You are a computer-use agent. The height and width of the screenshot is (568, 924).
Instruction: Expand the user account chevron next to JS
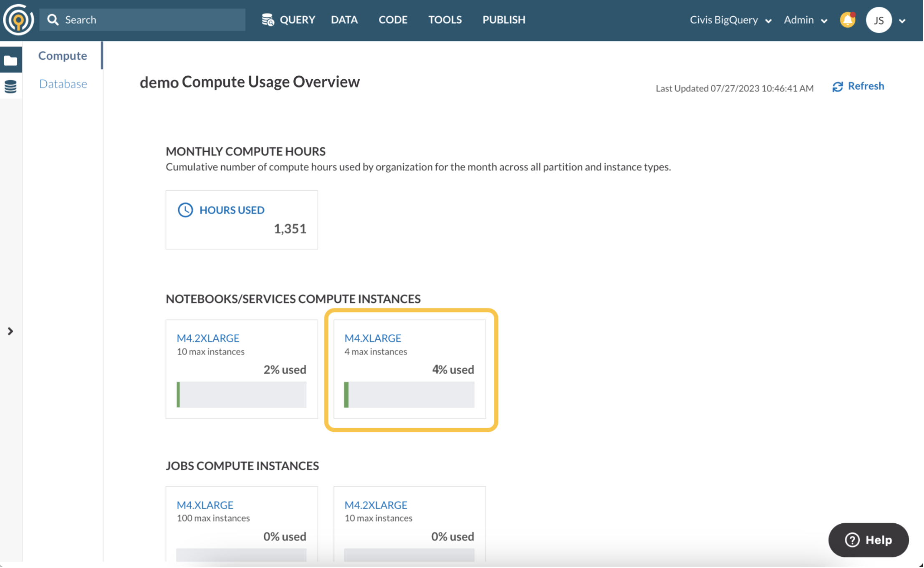902,21
